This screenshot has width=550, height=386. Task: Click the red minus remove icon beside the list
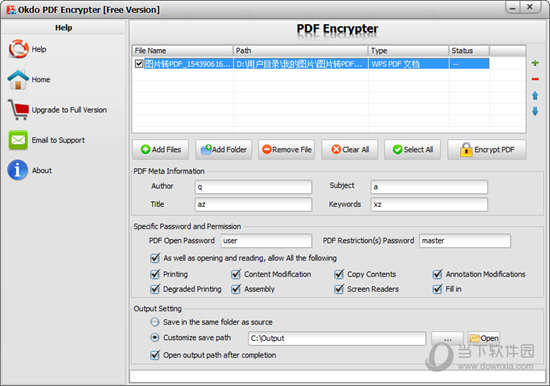(535, 79)
